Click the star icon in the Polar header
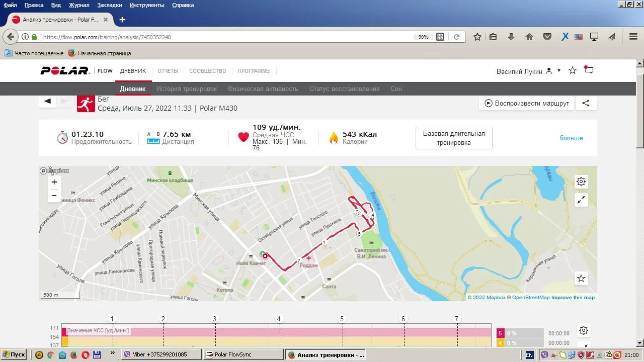644x362 pixels. click(x=572, y=70)
